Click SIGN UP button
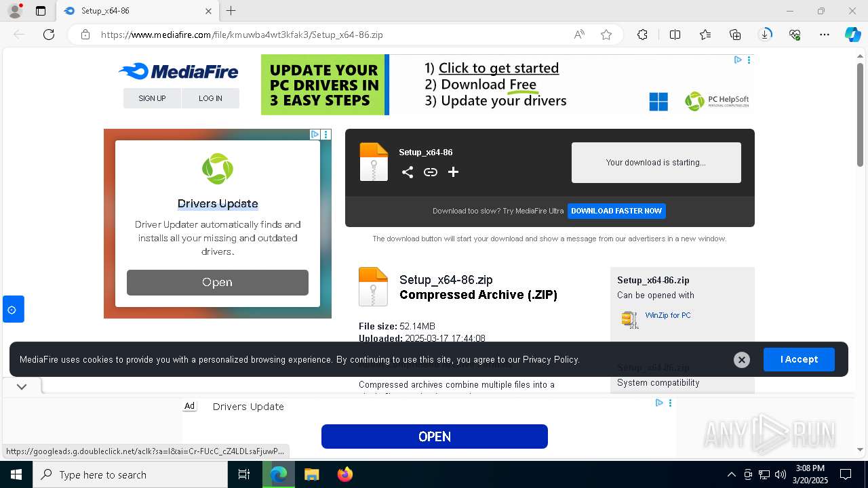This screenshot has height=488, width=868. 152,98
